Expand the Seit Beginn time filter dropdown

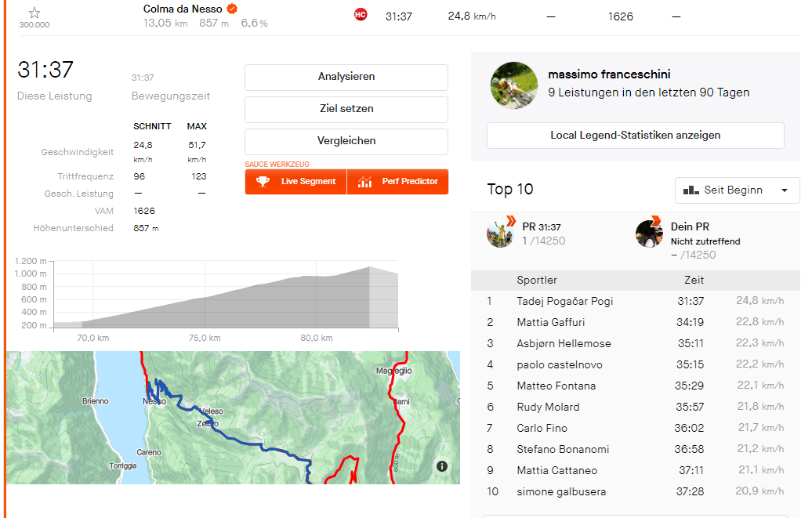tap(737, 190)
